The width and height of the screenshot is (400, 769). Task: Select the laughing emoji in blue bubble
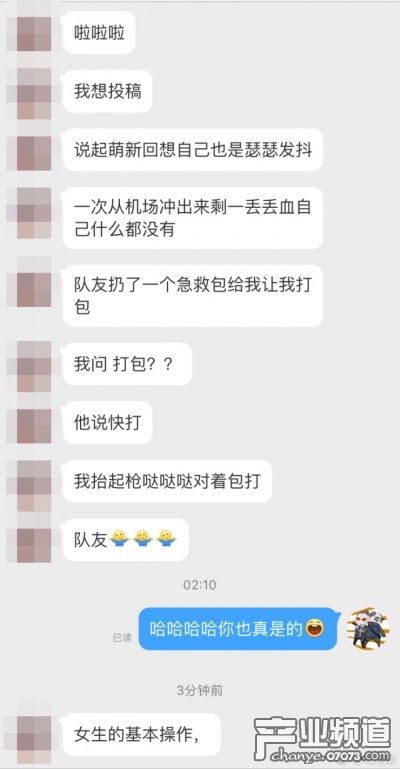[315, 628]
